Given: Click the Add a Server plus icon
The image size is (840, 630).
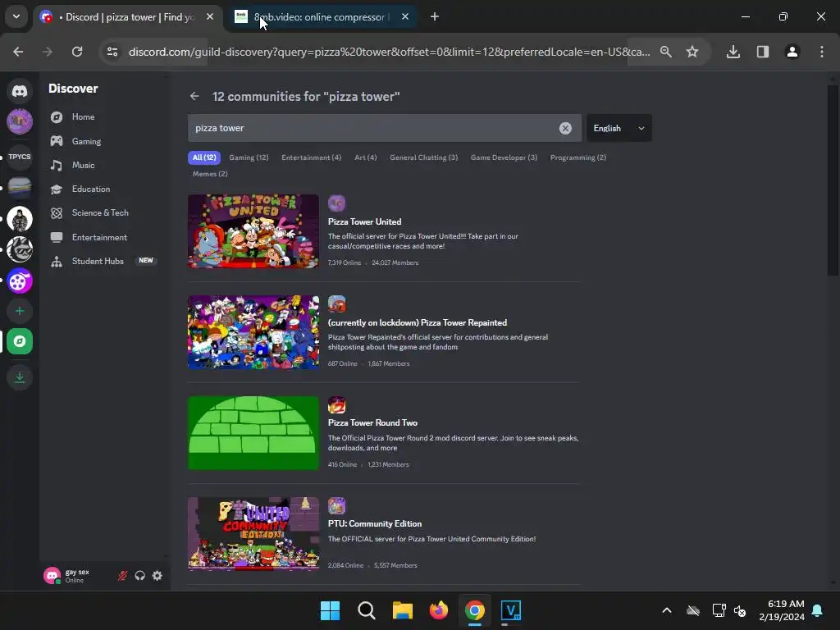Looking at the screenshot, I should (20, 311).
